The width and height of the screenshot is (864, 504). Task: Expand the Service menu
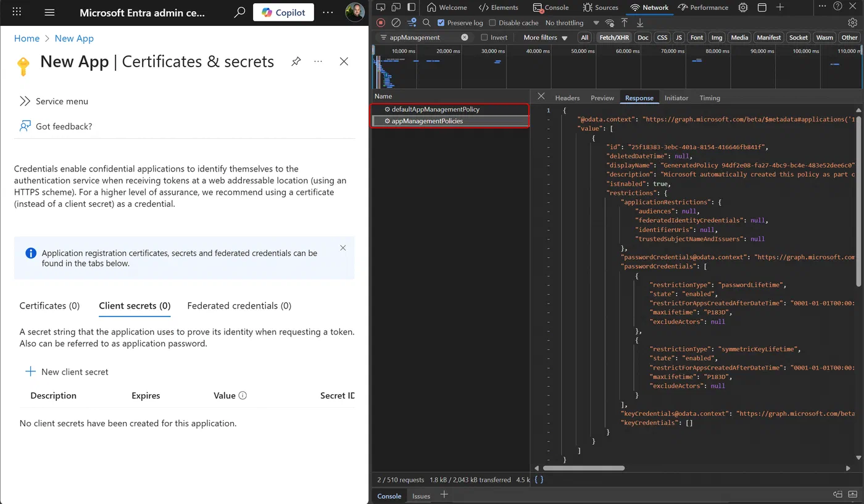pos(54,101)
